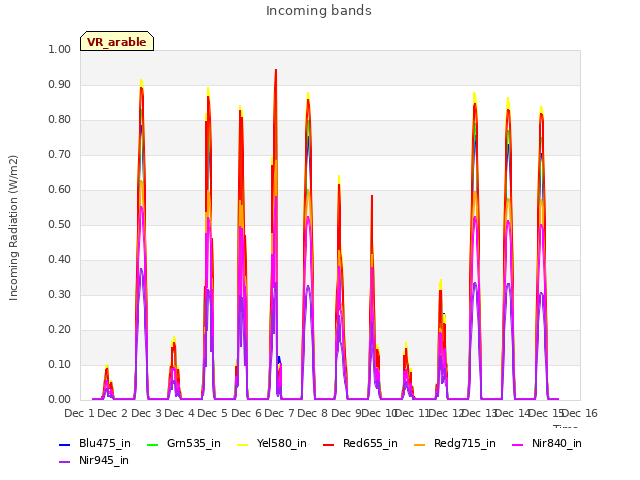Screen dimensions: 640x480
Task: Click the Dec 6 x-axis tick label
Action: pyautogui.click(x=246, y=413)
